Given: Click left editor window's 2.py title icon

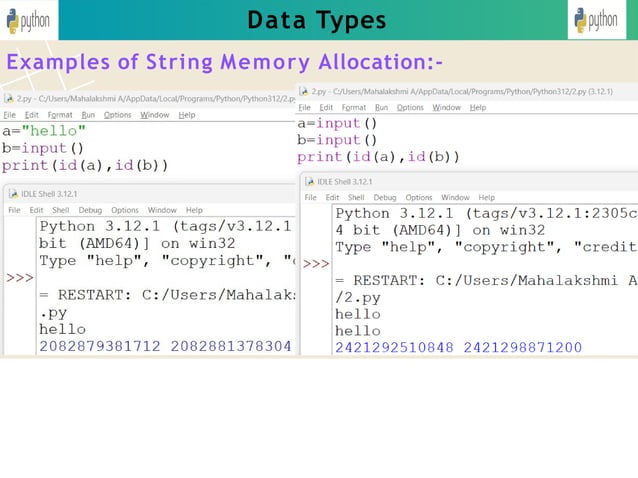Looking at the screenshot, I should pos(8,98).
